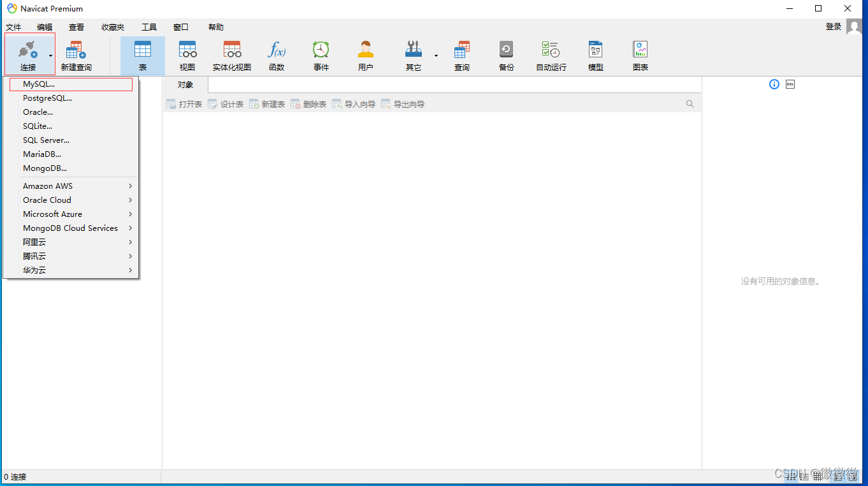The width and height of the screenshot is (868, 486).
Task: Click the user avatar icon at top right
Action: click(854, 27)
